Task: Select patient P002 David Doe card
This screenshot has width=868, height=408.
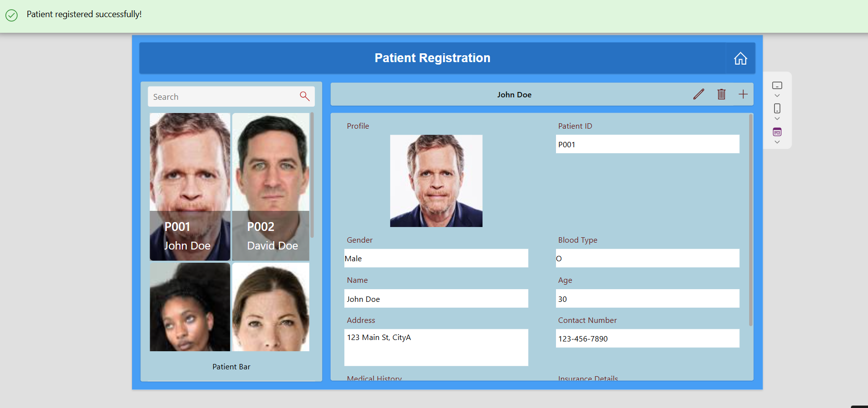Action: pyautogui.click(x=271, y=186)
